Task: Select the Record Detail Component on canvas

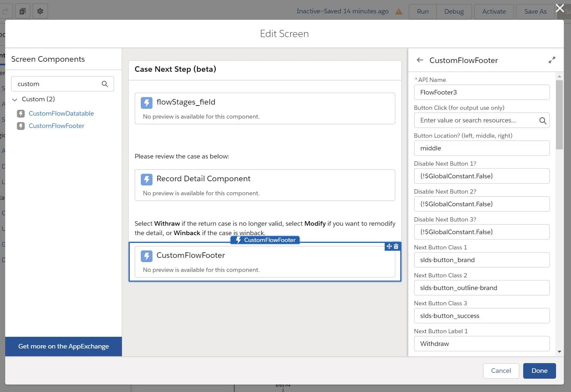Action: (x=265, y=185)
